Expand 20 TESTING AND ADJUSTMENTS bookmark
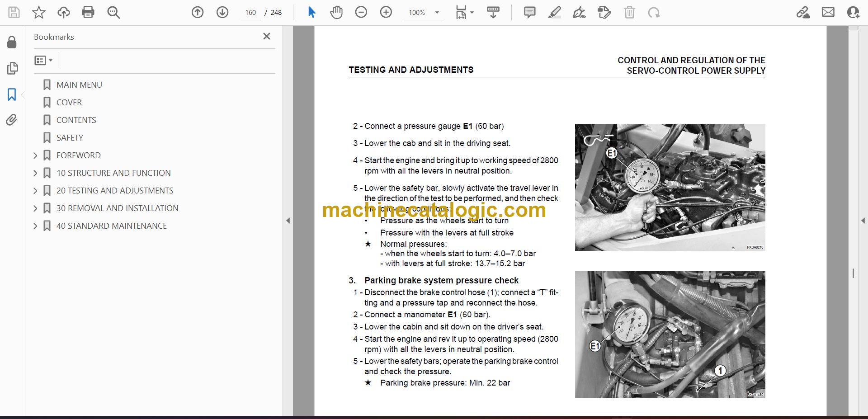Image resolution: width=868 pixels, height=419 pixels. coord(35,191)
